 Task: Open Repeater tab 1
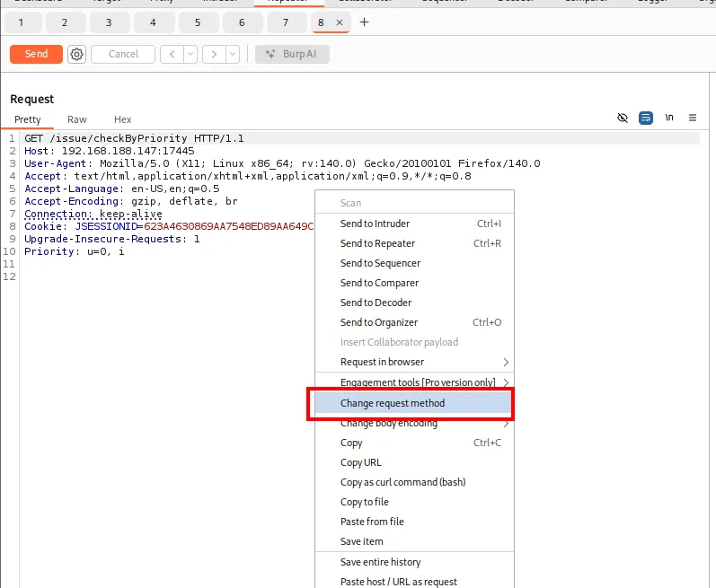pos(21,22)
